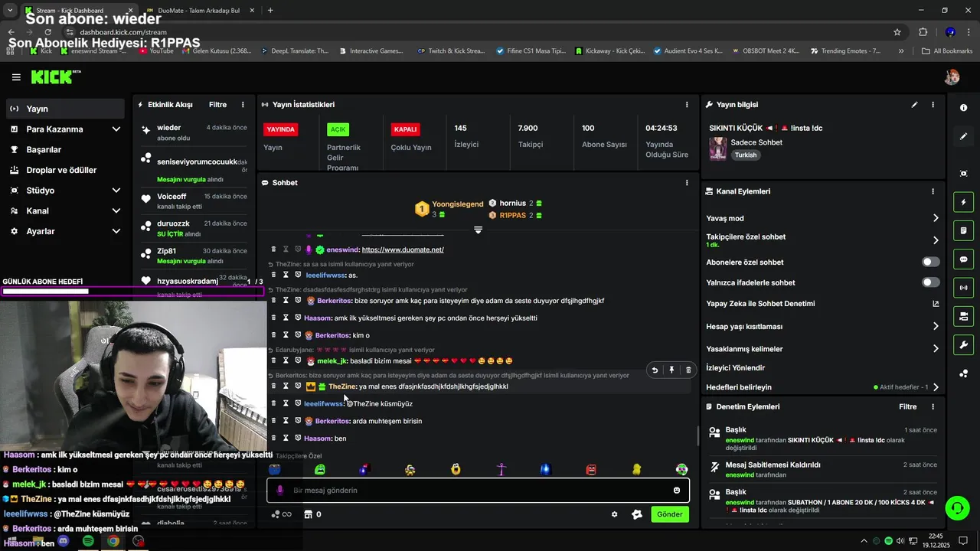The image size is (980, 551).
Task: Click the shop icon below chat input
Action: click(309, 514)
